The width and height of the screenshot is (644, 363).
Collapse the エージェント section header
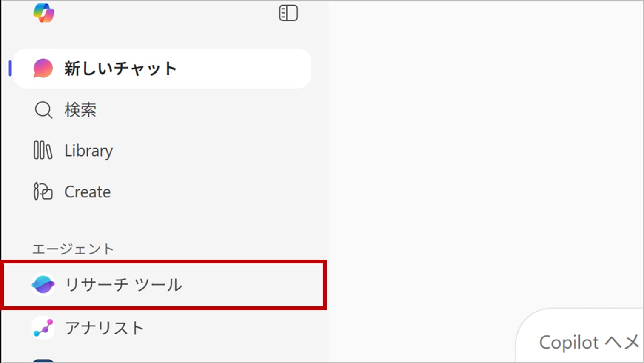tap(73, 249)
